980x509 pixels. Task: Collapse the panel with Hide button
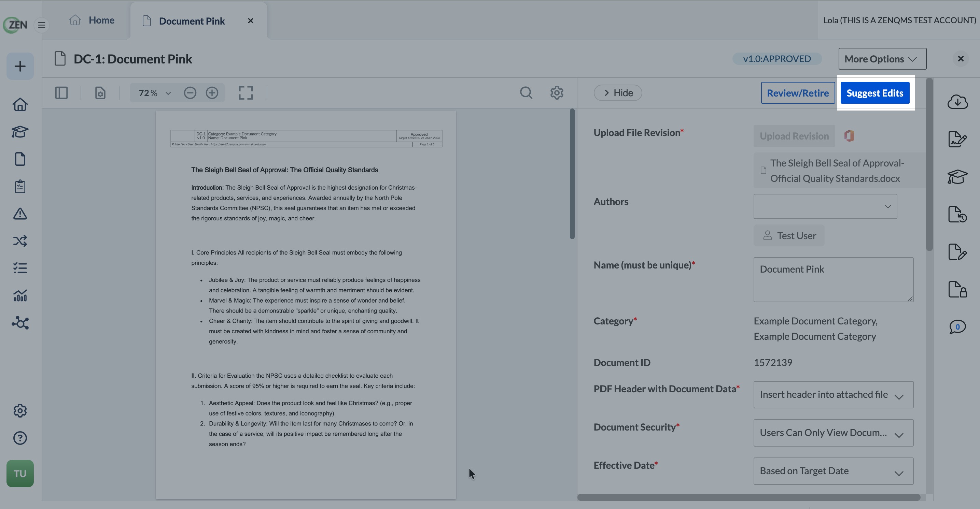coord(618,93)
